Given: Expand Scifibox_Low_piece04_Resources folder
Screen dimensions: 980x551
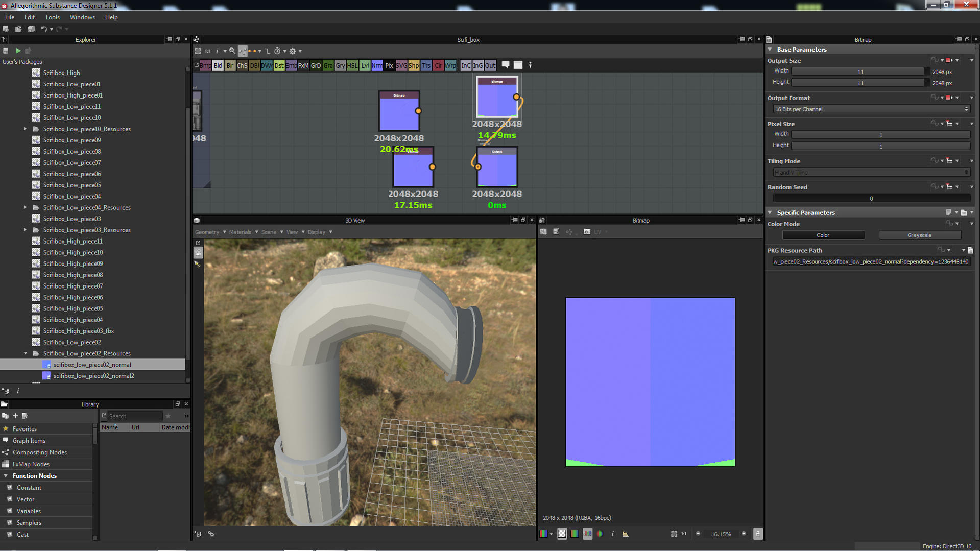Looking at the screenshot, I should click(25, 207).
